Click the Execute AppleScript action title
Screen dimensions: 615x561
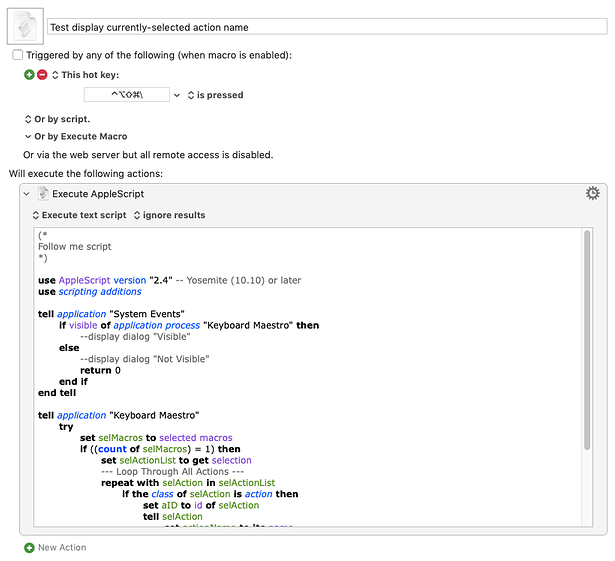98,194
